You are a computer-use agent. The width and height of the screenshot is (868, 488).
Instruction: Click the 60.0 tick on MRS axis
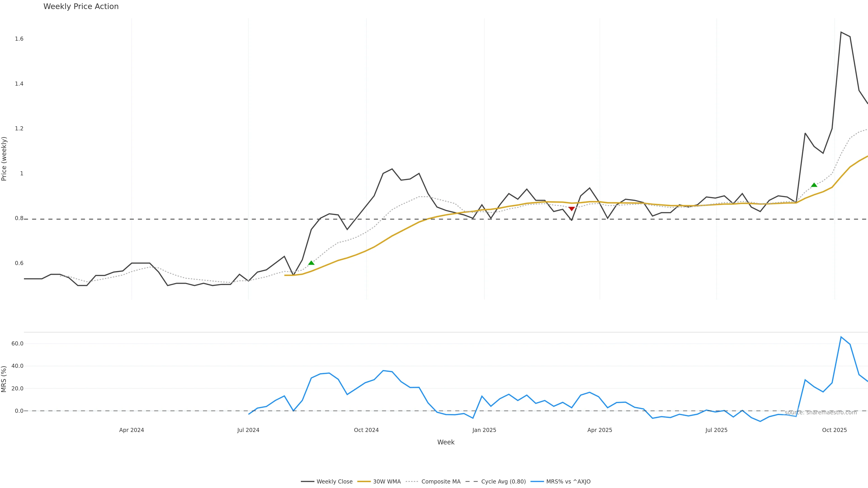[18, 343]
